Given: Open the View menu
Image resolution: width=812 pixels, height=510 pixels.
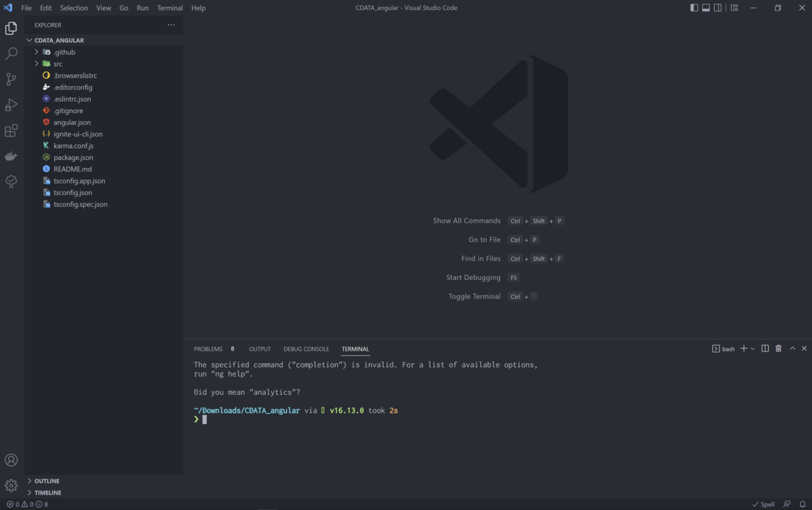Looking at the screenshot, I should click(104, 8).
